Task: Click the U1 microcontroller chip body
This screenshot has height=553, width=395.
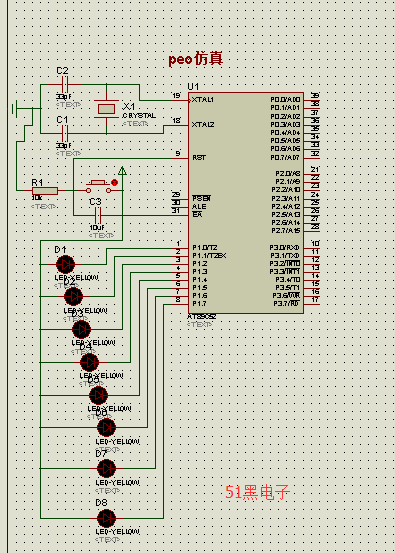Action: pos(246,203)
